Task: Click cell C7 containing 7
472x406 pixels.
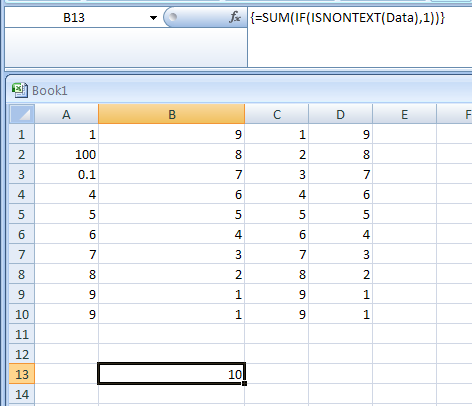Action: [x=277, y=254]
